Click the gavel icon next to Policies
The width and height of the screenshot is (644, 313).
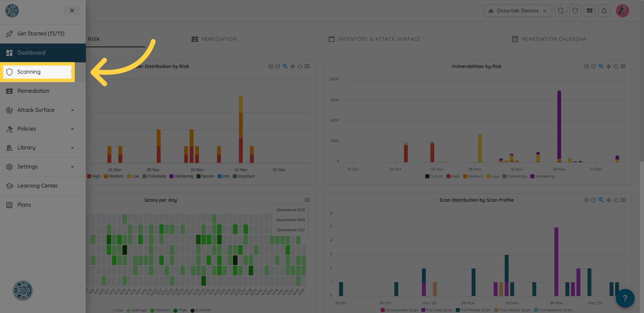9,129
